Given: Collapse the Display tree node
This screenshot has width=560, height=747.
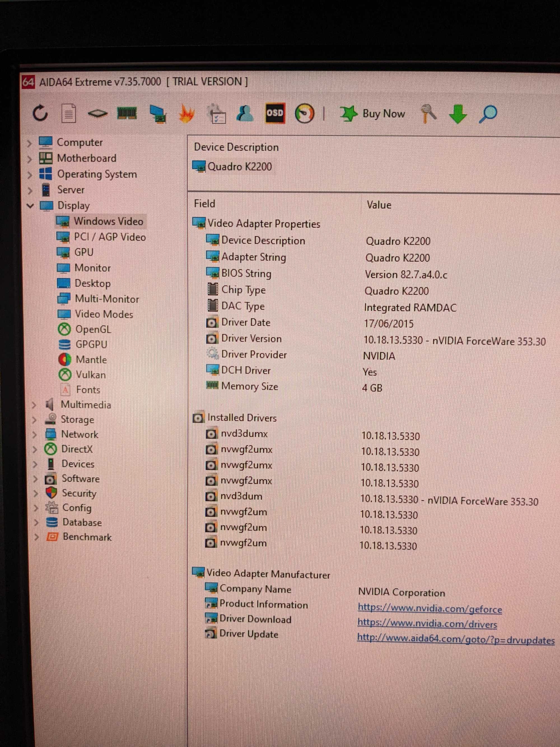Looking at the screenshot, I should 30,206.
